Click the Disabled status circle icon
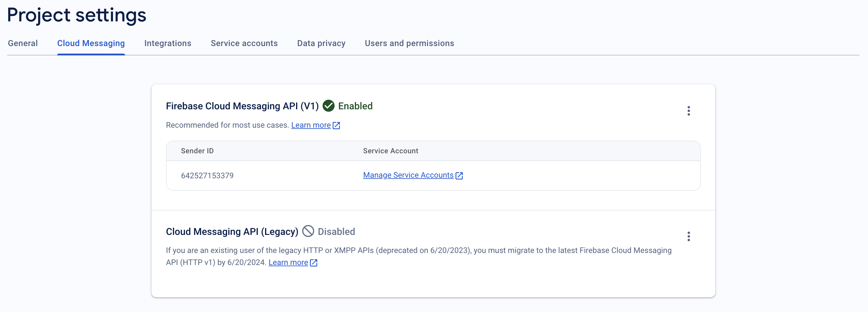 pos(308,231)
